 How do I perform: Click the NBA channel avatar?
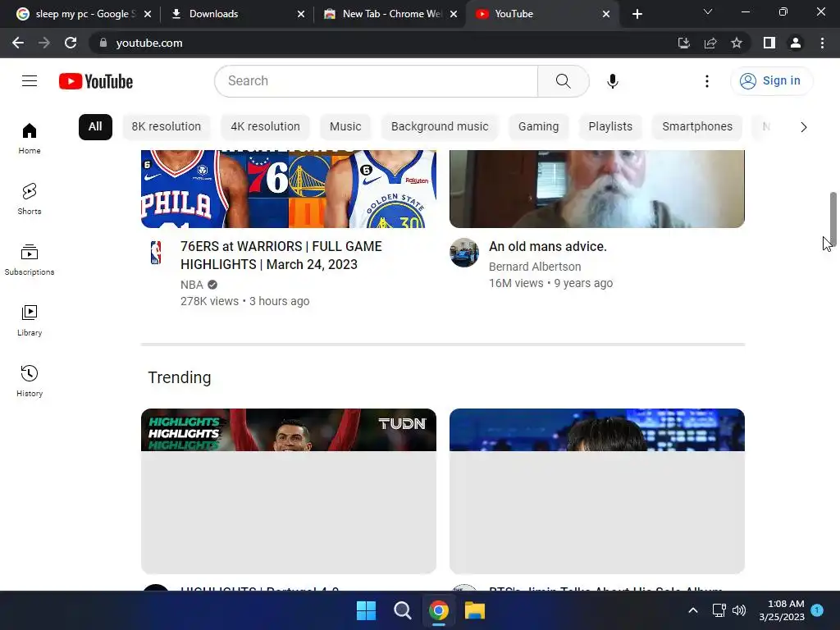pyautogui.click(x=156, y=253)
